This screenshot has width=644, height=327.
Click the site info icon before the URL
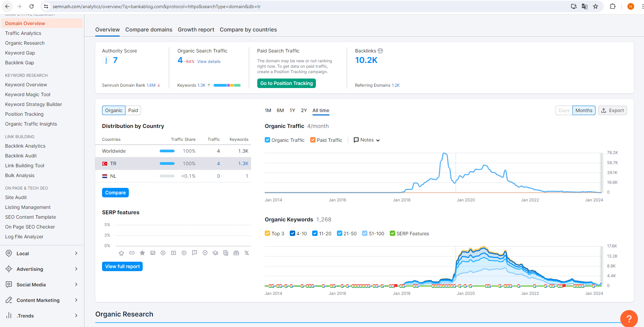point(46,6)
